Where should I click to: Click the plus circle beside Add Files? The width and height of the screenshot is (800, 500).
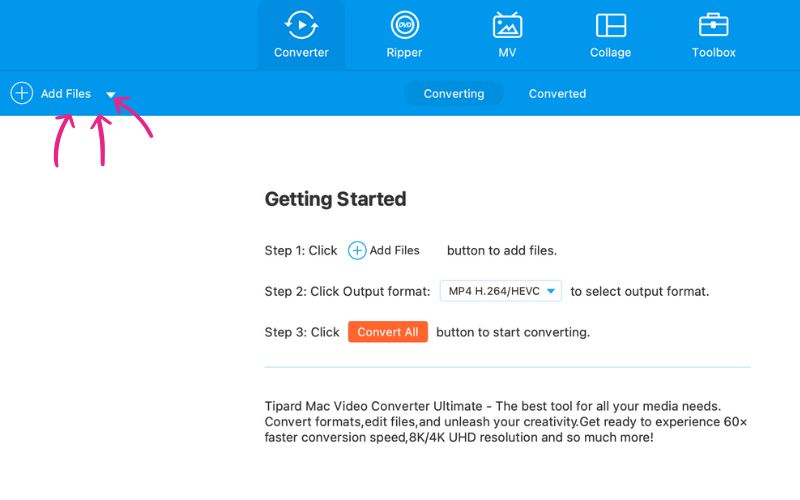point(22,93)
